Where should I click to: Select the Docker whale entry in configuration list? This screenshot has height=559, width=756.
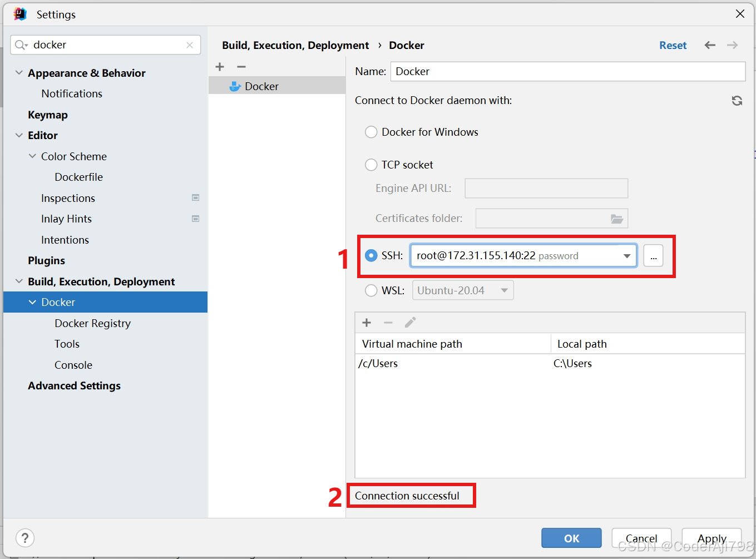277,86
